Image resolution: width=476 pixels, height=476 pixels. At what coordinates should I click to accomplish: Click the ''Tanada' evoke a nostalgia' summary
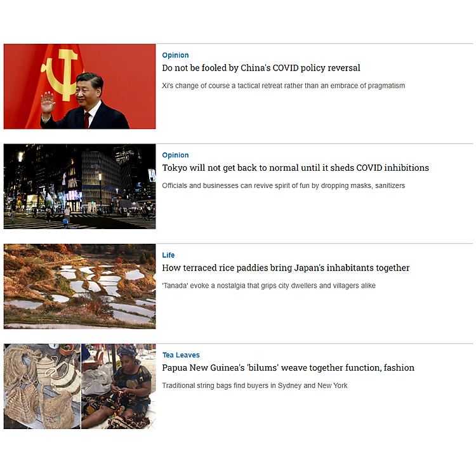(x=268, y=286)
